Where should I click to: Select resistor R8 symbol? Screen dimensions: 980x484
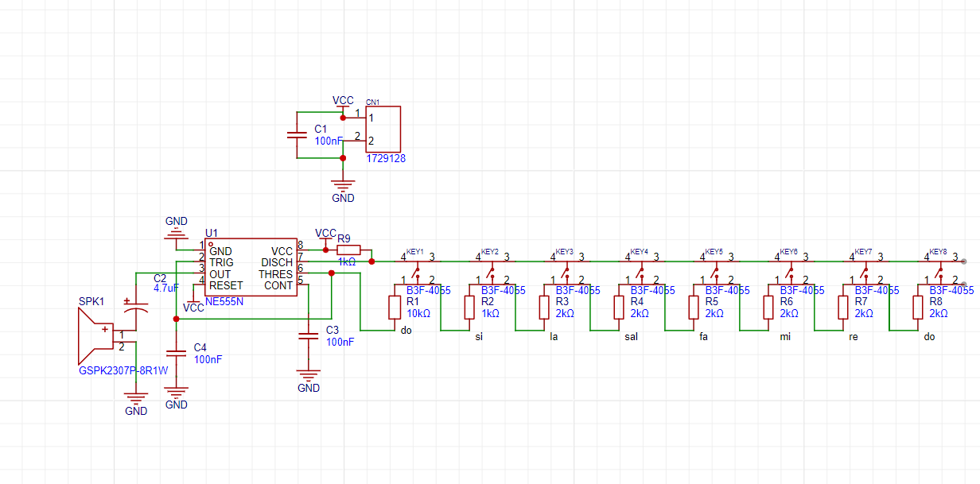coord(917,307)
